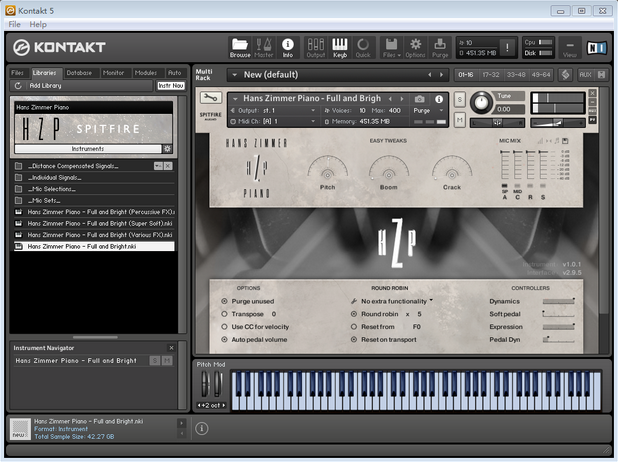Open the Master editor panel

click(x=264, y=48)
